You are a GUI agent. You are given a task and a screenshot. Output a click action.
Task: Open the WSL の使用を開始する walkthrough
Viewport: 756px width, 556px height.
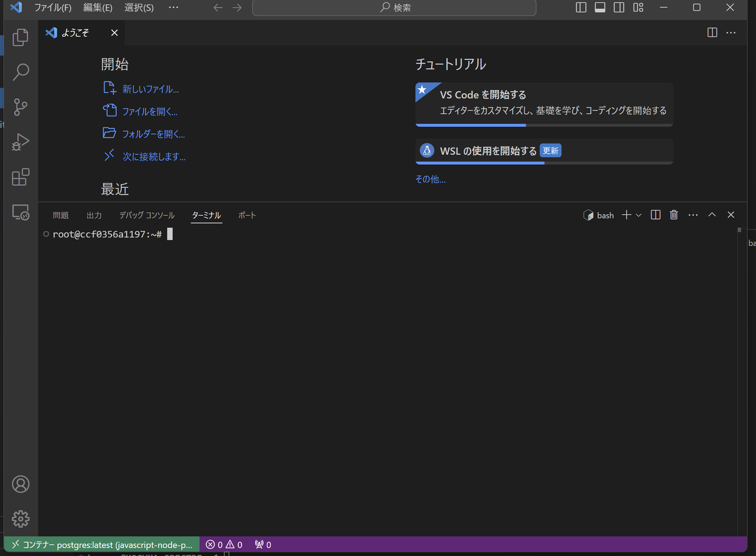[544, 151]
